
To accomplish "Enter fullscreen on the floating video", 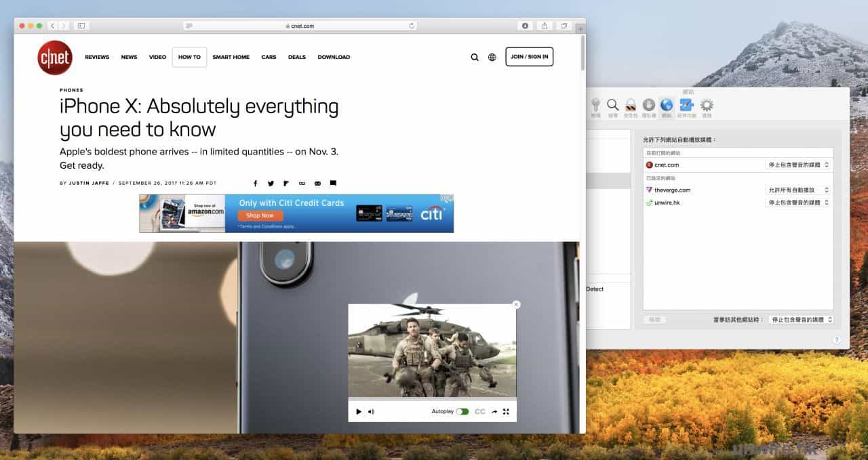I will point(506,411).
